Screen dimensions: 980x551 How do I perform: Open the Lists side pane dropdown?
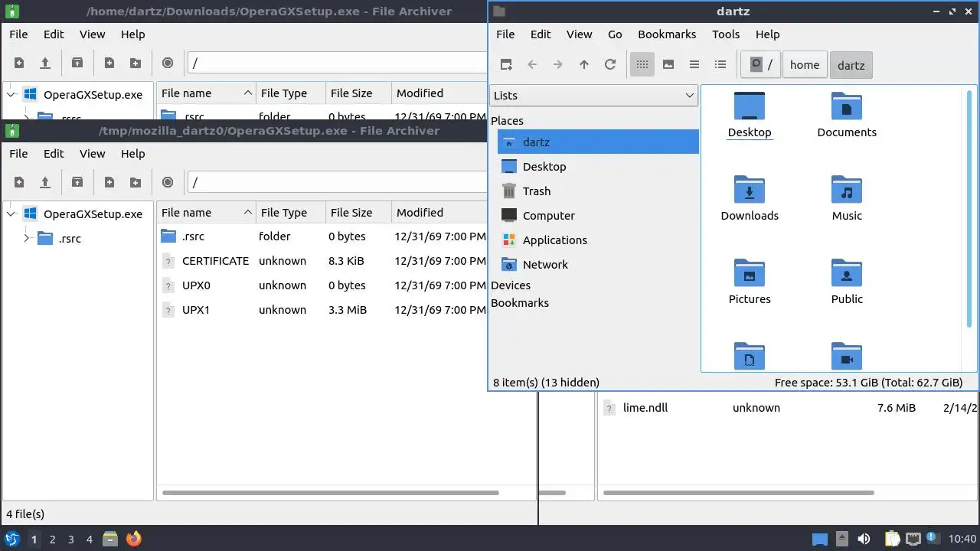pyautogui.click(x=593, y=95)
